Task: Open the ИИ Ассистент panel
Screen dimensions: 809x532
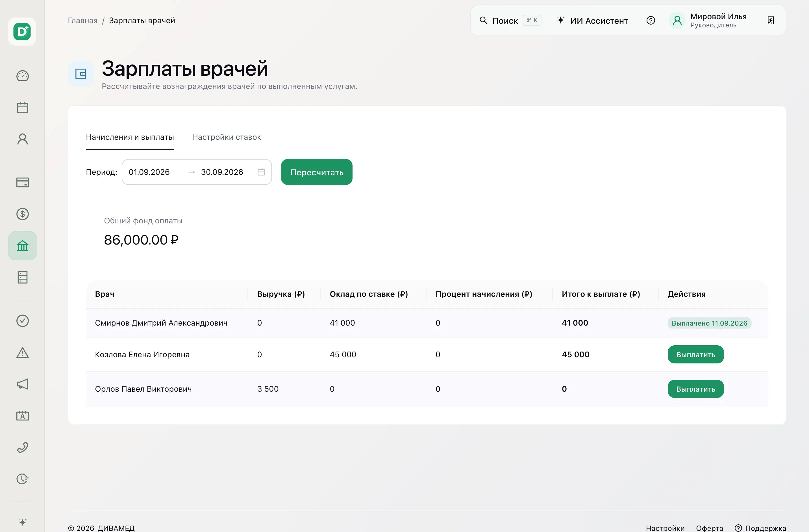Action: tap(592, 20)
